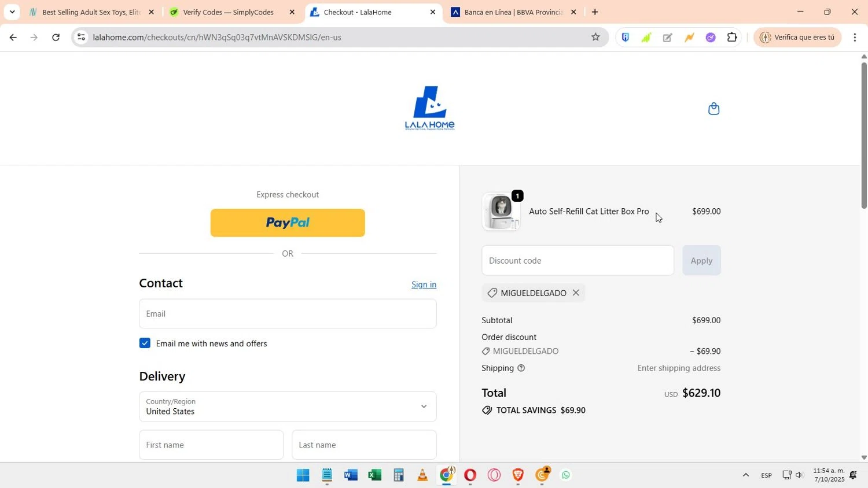868x488 pixels.
Task: Expand the Country/Region dropdown
Action: point(288,406)
